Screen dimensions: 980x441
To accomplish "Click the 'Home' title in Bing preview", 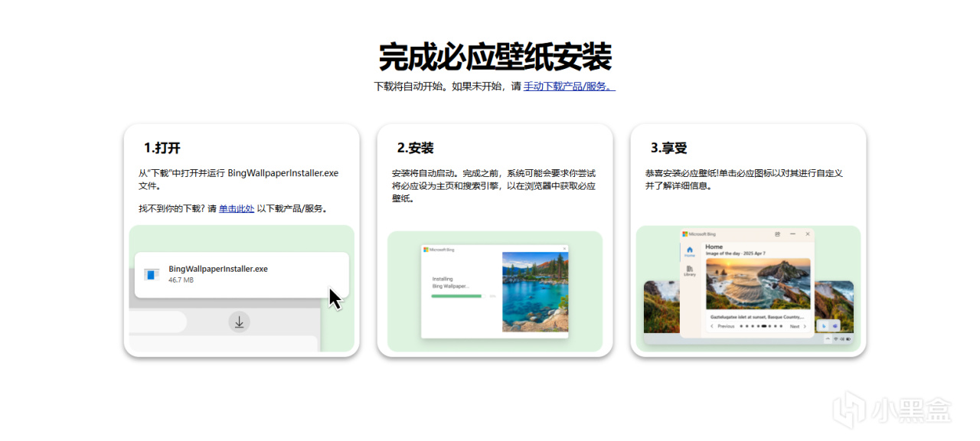I will tap(714, 247).
